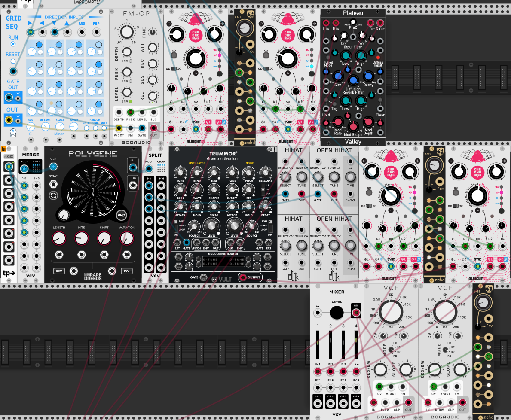This screenshot has height=420, width=511.
Task: Click the left VCF MODE switch
Action: [x=391, y=349]
